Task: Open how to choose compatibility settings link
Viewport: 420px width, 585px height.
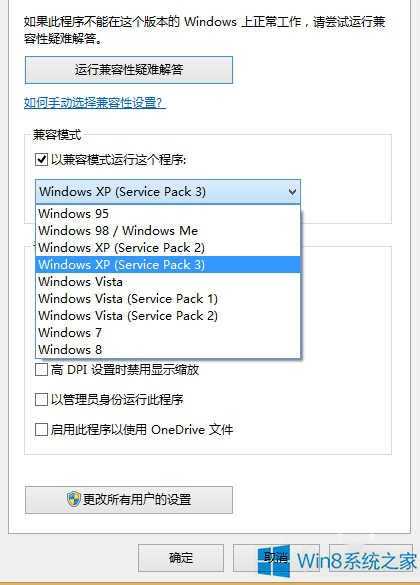Action: tap(95, 103)
